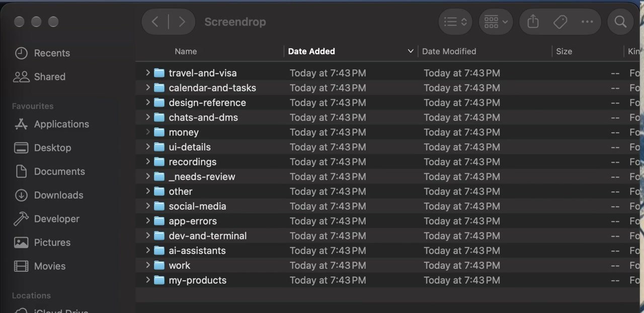Image resolution: width=644 pixels, height=313 pixels.
Task: Select the ui-details folder icon
Action: 159,147
